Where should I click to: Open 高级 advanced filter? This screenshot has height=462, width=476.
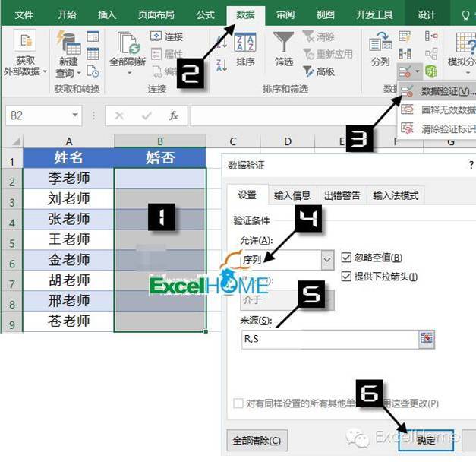[319, 71]
